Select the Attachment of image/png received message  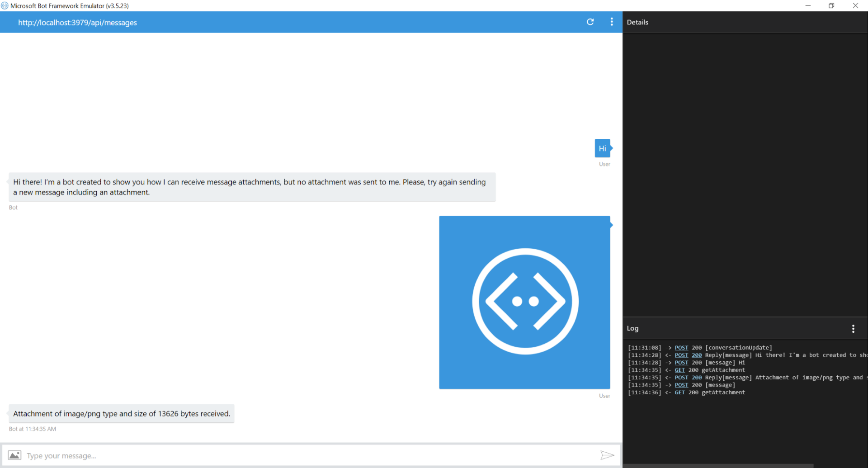click(x=122, y=414)
